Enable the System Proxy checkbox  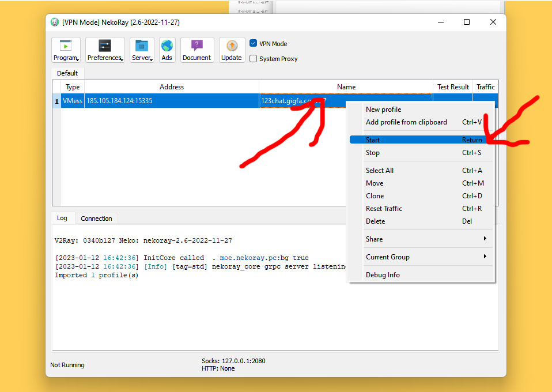point(254,59)
